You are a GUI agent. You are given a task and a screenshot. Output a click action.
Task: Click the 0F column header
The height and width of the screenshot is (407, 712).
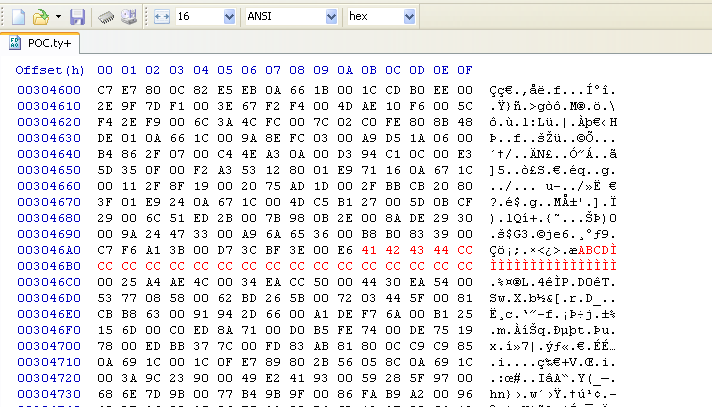[x=464, y=70]
